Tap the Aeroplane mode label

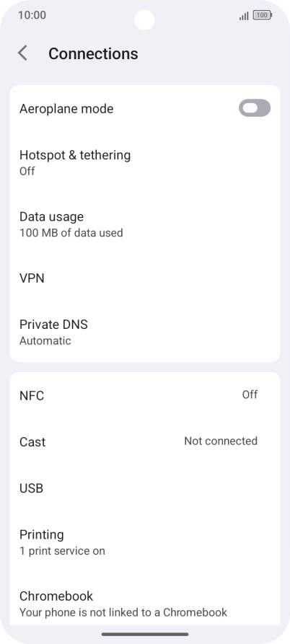pyautogui.click(x=66, y=109)
